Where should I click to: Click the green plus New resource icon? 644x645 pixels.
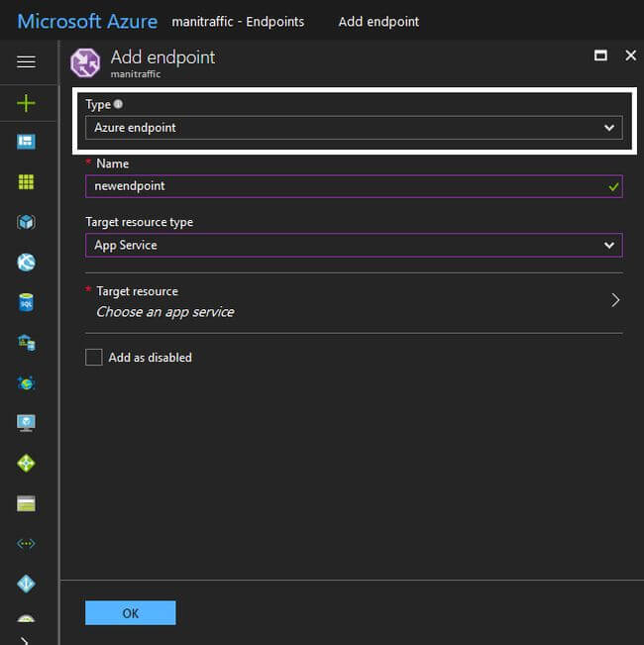point(27,102)
